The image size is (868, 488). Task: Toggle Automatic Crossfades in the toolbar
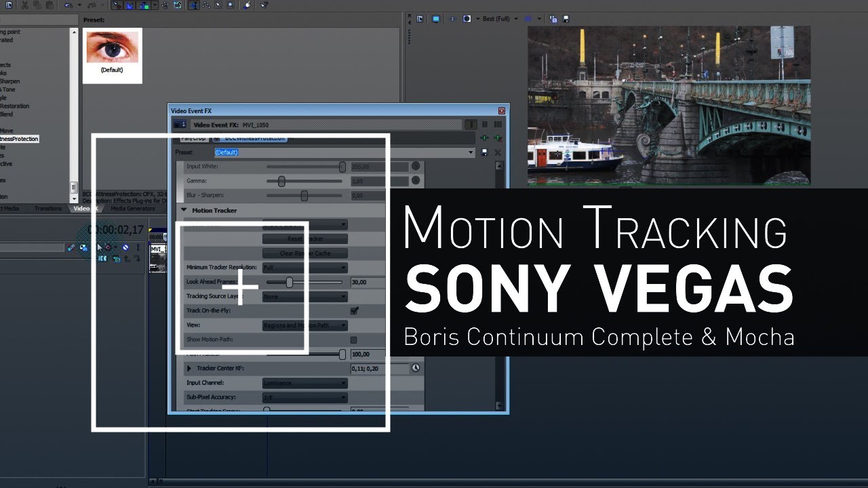pyautogui.click(x=130, y=5)
